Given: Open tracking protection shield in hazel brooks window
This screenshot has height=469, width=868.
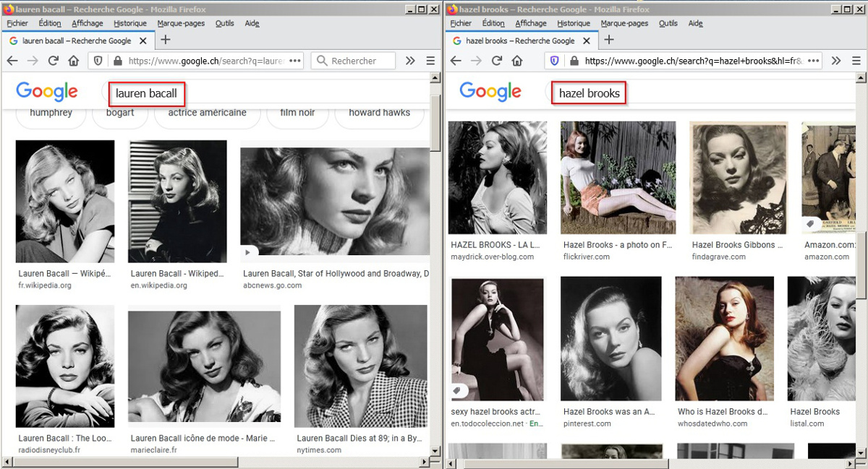Looking at the screenshot, I should click(x=555, y=61).
